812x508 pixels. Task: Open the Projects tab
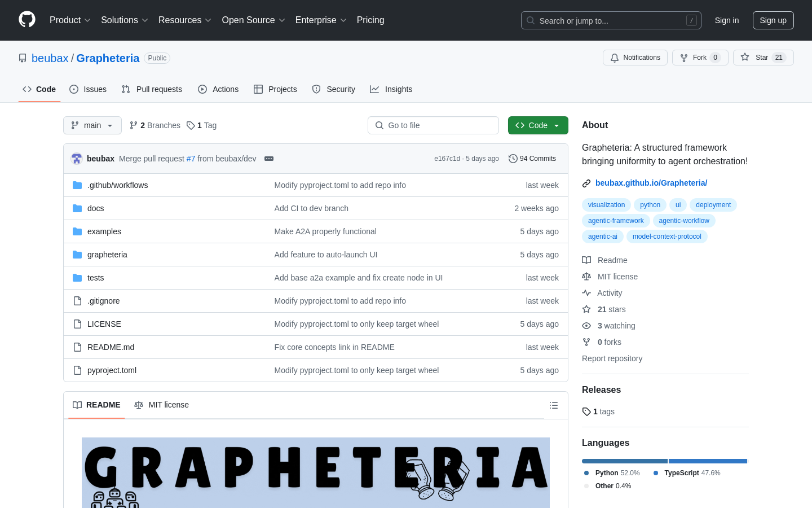(x=275, y=89)
